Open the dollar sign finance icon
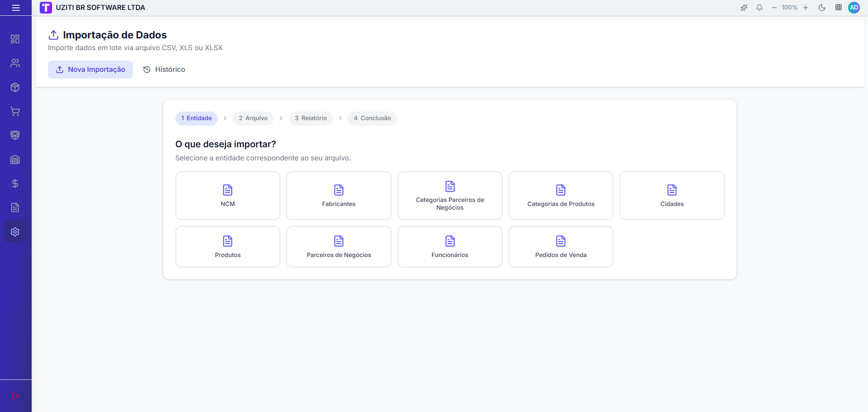The height and width of the screenshot is (412, 868). (15, 183)
